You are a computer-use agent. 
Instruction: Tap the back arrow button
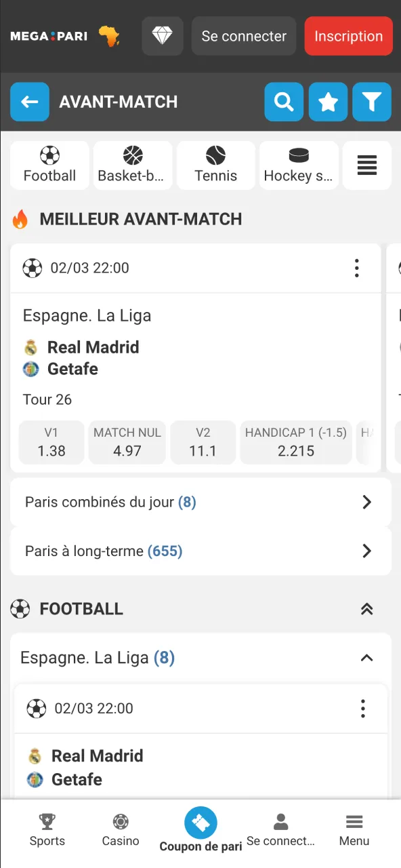tap(30, 102)
